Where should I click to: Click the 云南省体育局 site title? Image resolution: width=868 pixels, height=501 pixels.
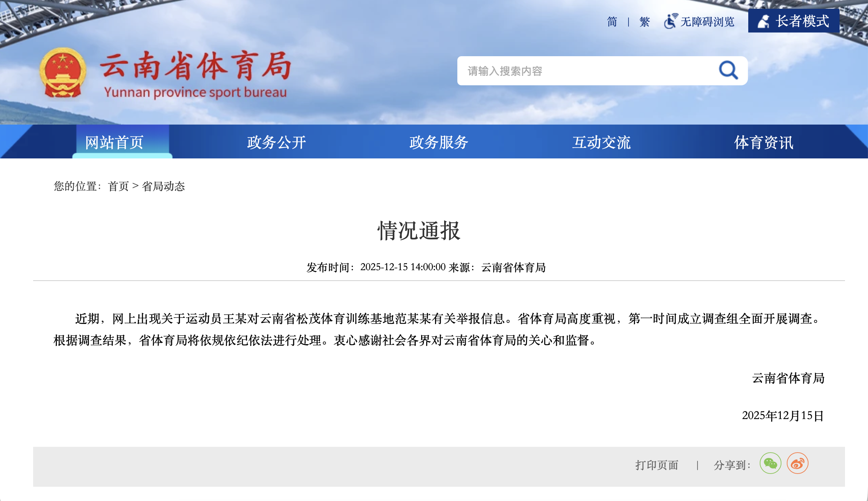point(196,66)
